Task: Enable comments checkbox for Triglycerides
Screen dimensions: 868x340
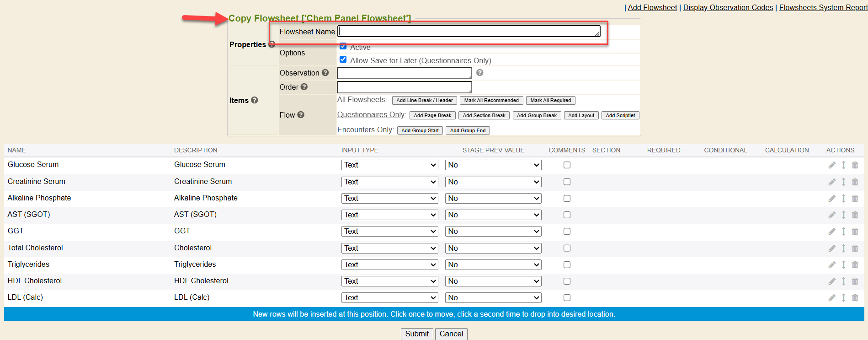Action: click(x=567, y=264)
